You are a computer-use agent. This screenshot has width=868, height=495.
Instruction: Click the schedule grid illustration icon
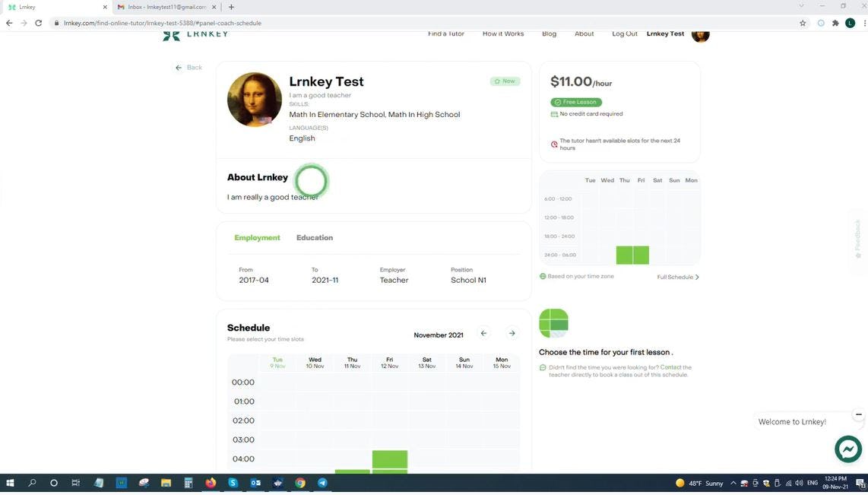pos(553,323)
